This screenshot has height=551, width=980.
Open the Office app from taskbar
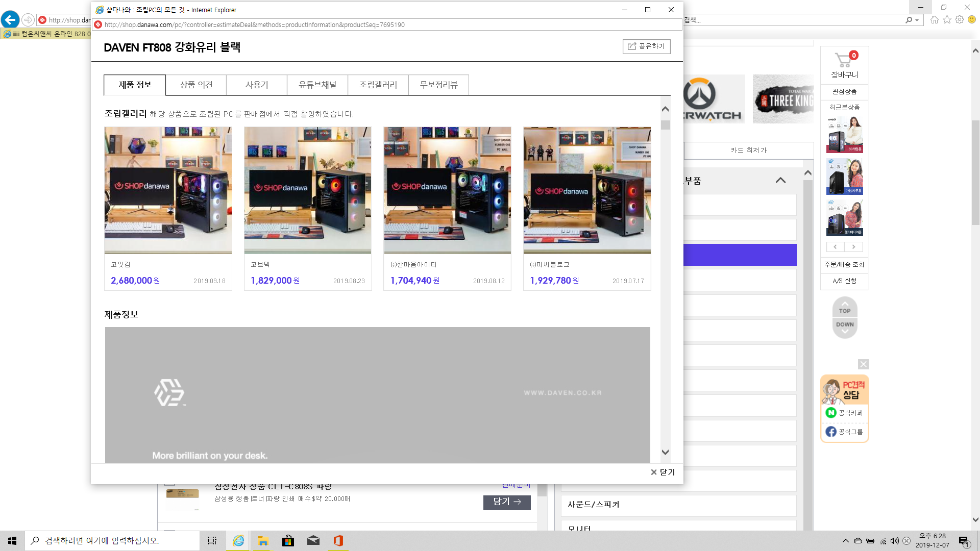click(338, 541)
